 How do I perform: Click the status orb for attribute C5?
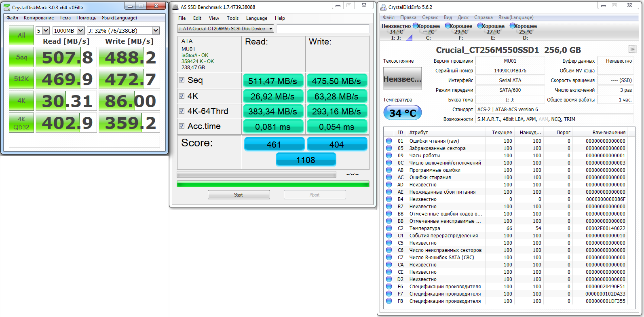[x=389, y=243]
